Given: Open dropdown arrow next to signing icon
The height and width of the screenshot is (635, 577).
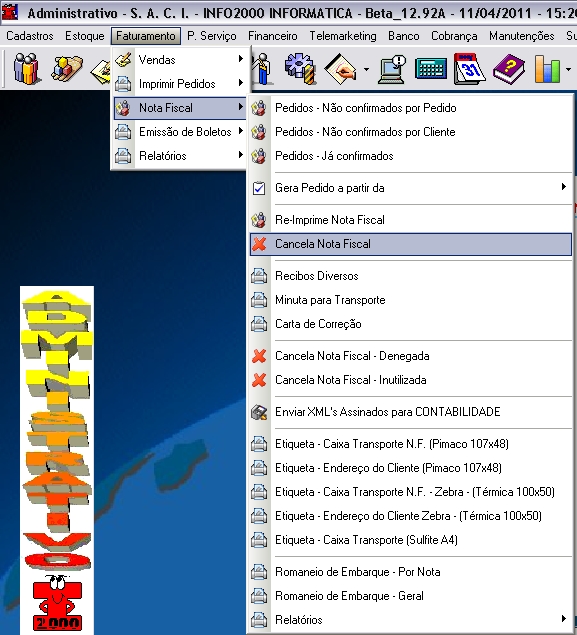Looking at the screenshot, I should tap(366, 70).
